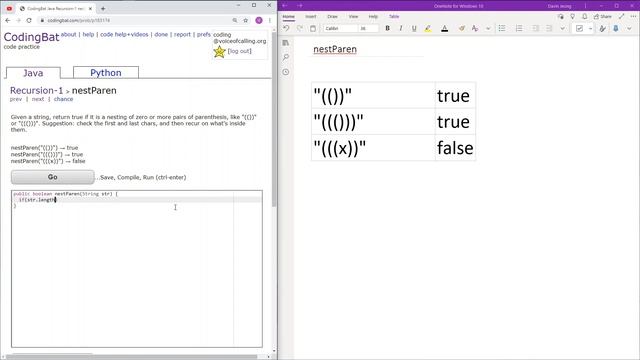Enter full screen mode with expand arrows
This screenshot has width=640, height=360.
622,16
